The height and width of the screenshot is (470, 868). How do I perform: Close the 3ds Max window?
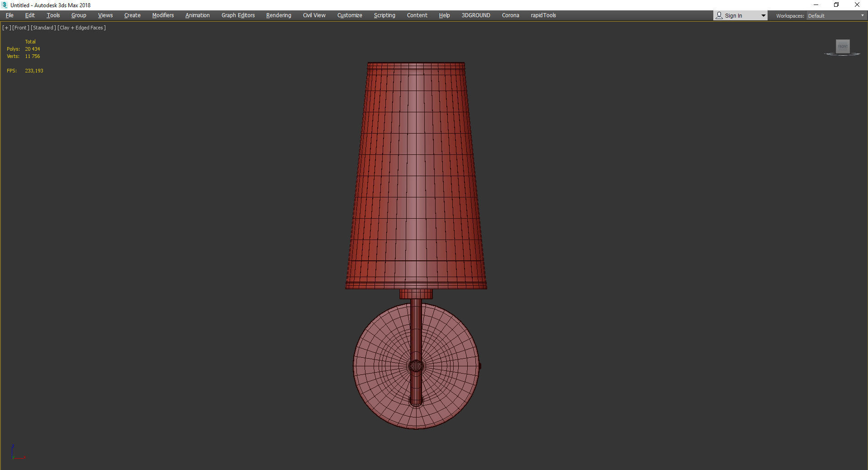click(857, 5)
